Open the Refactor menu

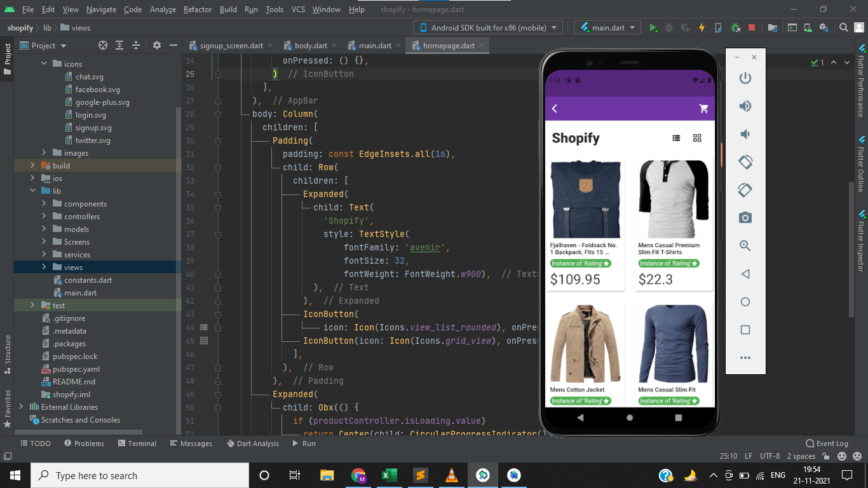pos(197,10)
